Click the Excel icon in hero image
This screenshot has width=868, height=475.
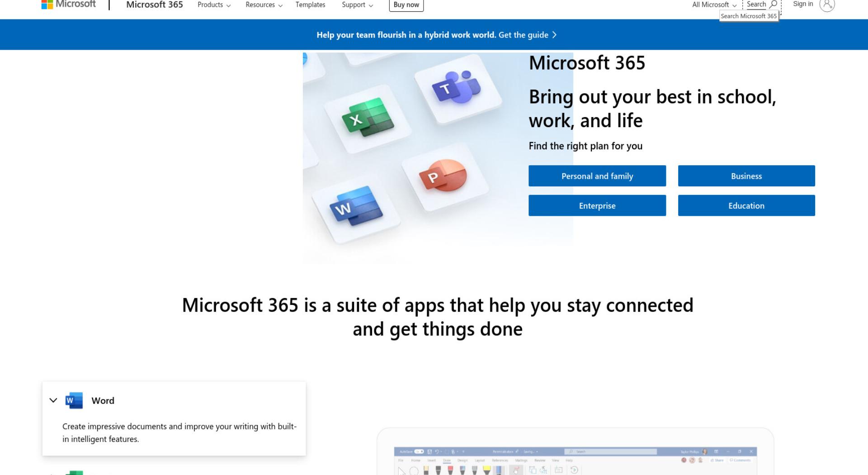pos(368,117)
